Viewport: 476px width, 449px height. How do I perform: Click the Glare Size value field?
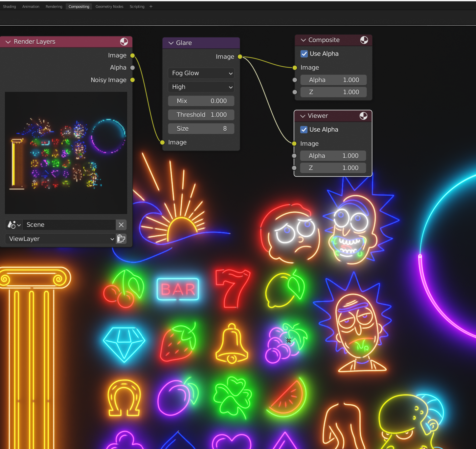[201, 129]
